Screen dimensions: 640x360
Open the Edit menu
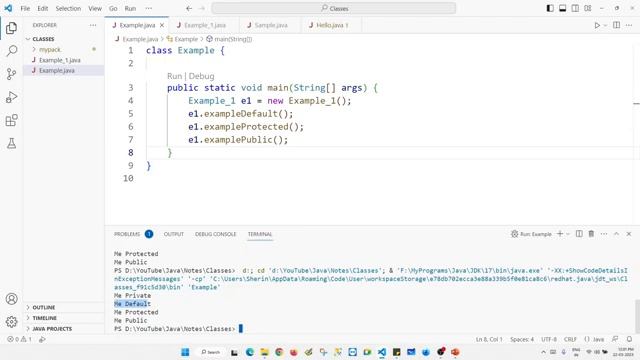click(42, 8)
